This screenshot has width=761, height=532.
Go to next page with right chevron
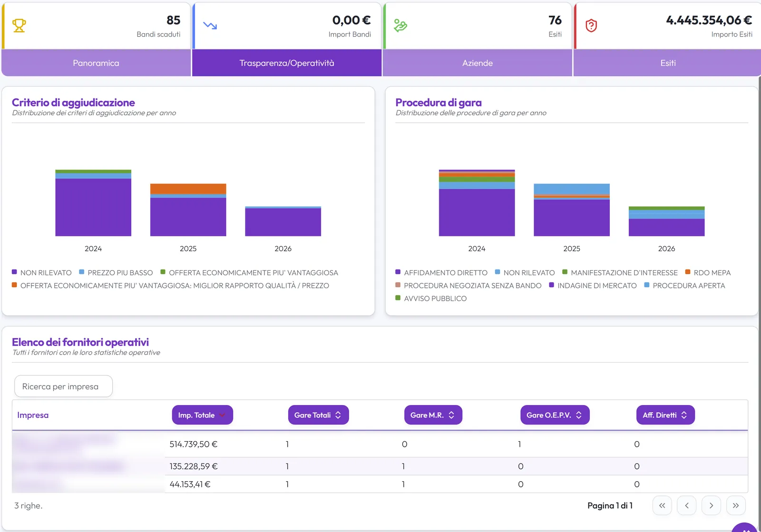click(711, 505)
